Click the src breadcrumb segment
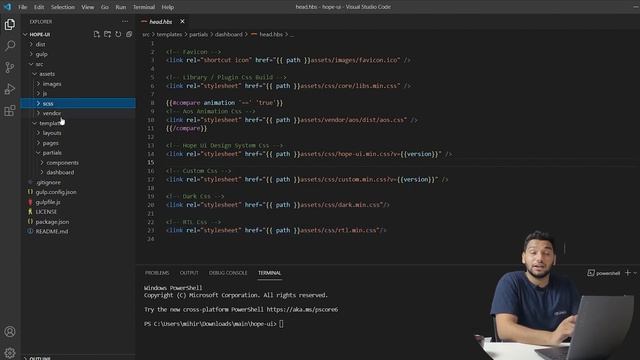Viewport: 640px width, 360px height. (x=146, y=35)
